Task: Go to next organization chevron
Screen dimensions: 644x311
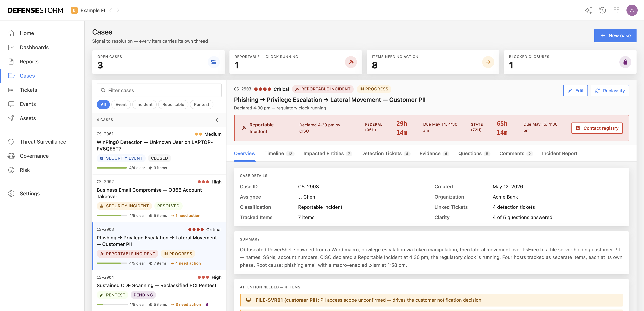Action: 118,10
